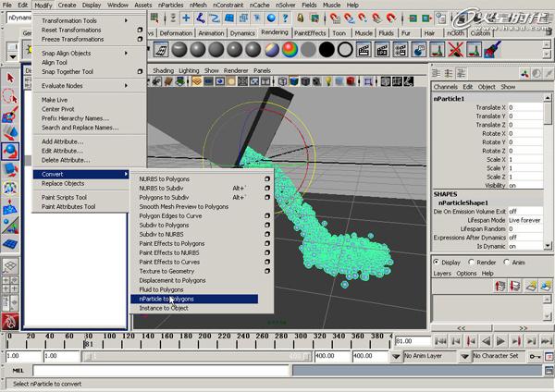Image resolution: width=555 pixels, height=392 pixels.
Task: Select the Display radio button
Action: coord(436,263)
